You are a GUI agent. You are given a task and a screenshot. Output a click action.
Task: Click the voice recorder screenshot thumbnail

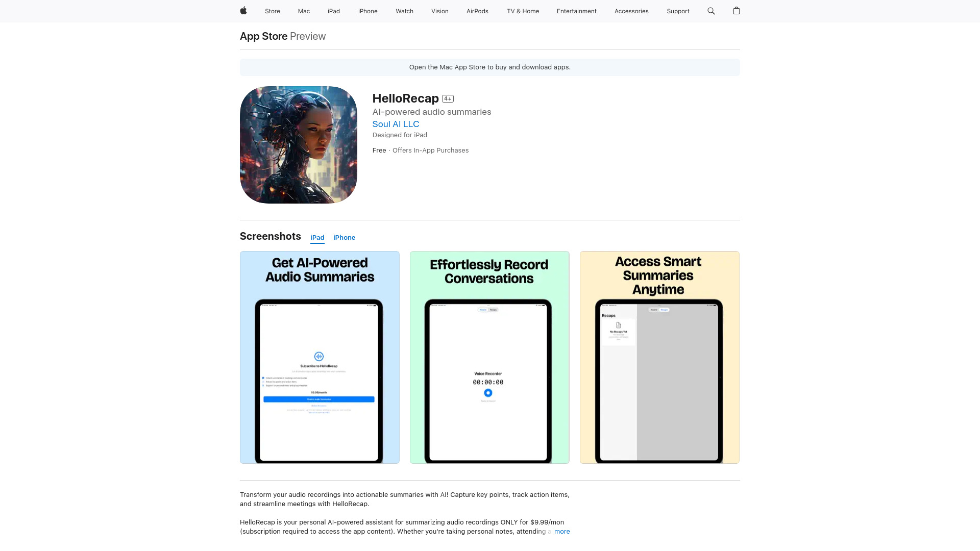[x=489, y=357]
